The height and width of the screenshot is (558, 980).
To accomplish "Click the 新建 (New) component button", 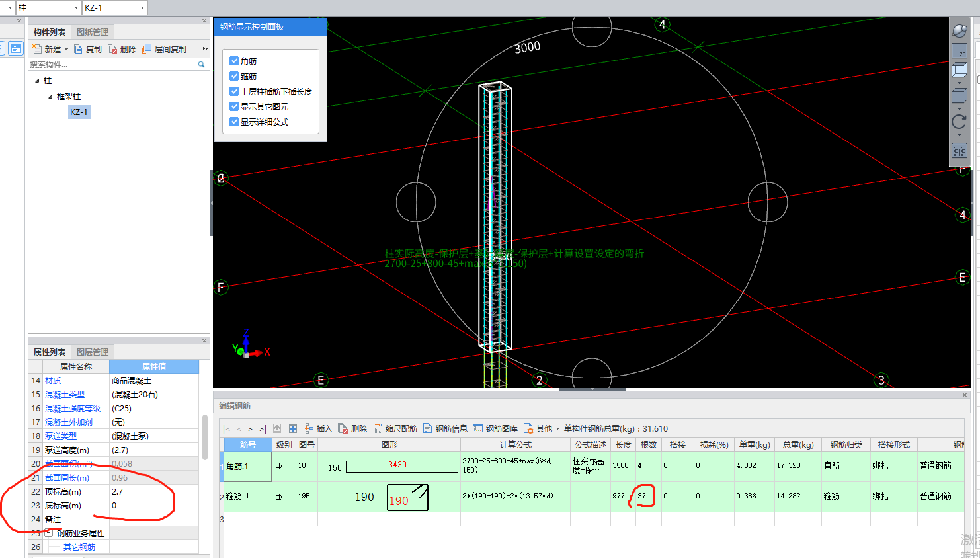I will click(46, 49).
